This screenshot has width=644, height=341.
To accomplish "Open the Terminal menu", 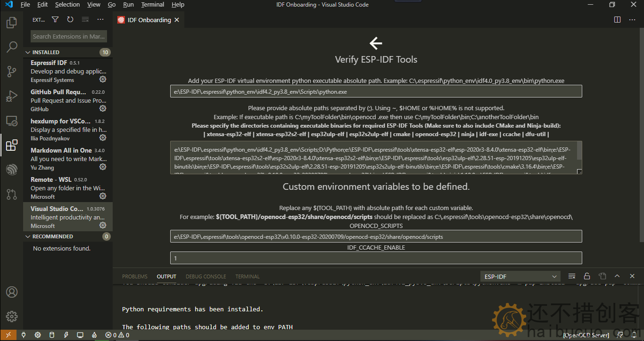I will 153,5.
